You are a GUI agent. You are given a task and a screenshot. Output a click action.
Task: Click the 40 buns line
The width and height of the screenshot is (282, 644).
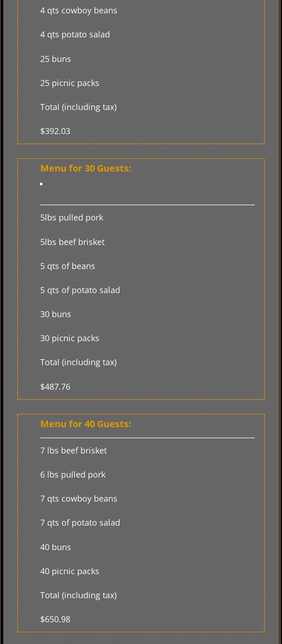pyautogui.click(x=55, y=547)
